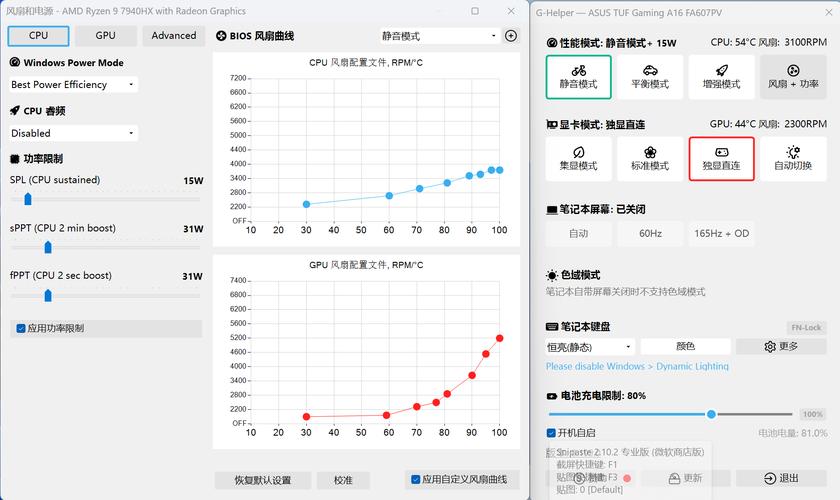Open the Advanced tab
This screenshot has width=840, height=500.
[174, 36]
